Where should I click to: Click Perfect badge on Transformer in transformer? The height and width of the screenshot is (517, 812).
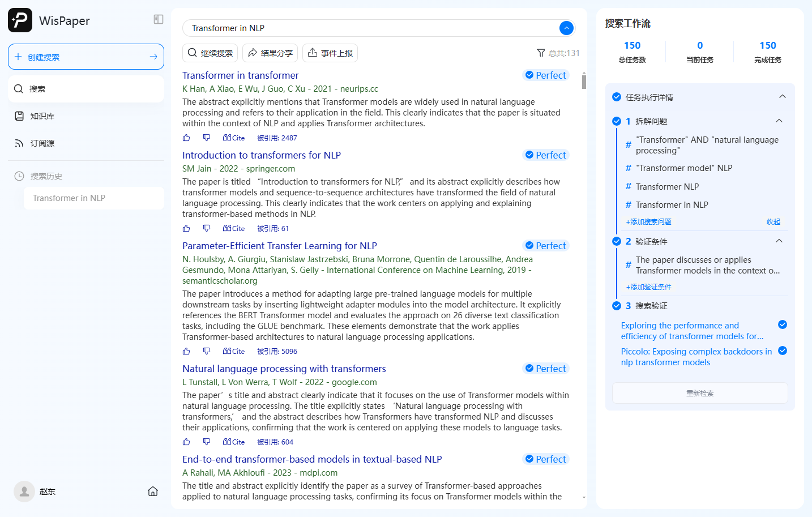tap(545, 75)
